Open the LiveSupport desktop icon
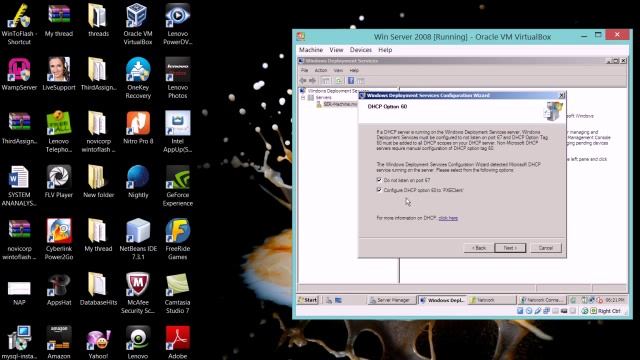This screenshot has height=360, width=640. coord(59,74)
